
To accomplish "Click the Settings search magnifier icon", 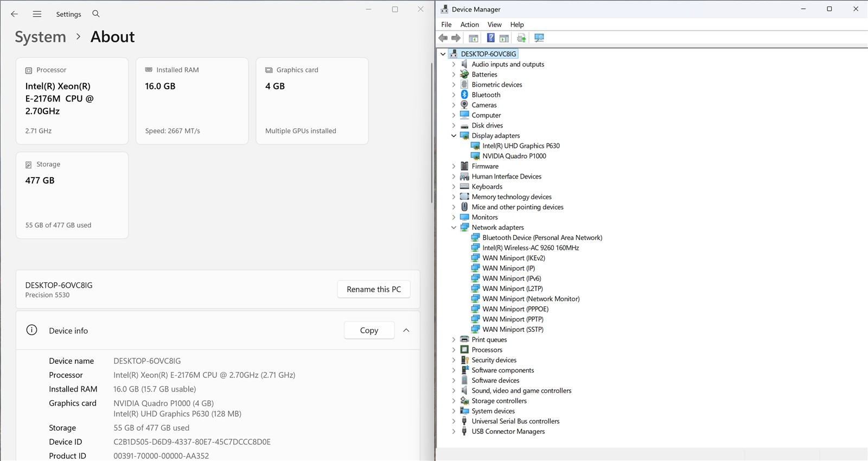I will pyautogui.click(x=96, y=14).
